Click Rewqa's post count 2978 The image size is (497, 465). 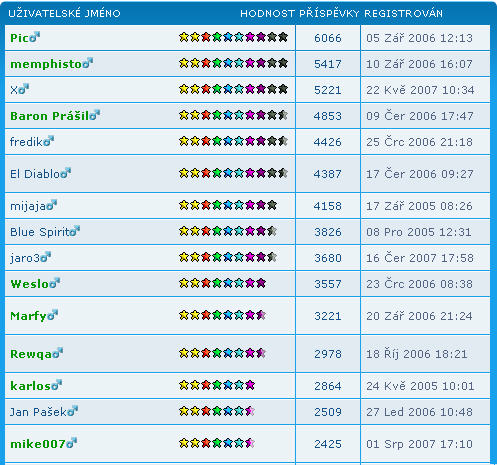click(x=328, y=354)
